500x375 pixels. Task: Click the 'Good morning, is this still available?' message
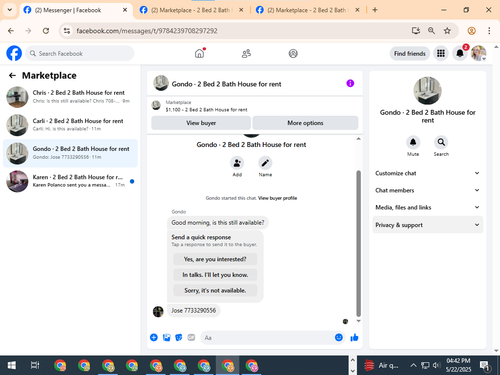click(218, 222)
